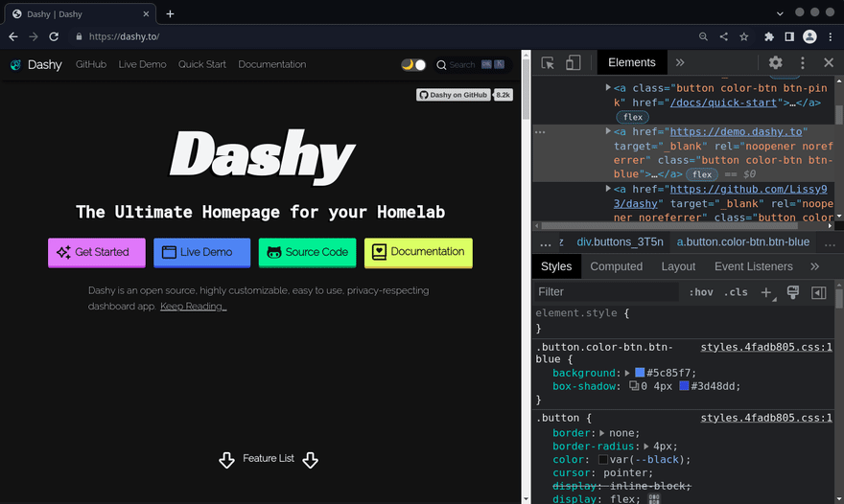The image size is (844, 504).
Task: Toggle the device toolbar icon
Action: [573, 63]
